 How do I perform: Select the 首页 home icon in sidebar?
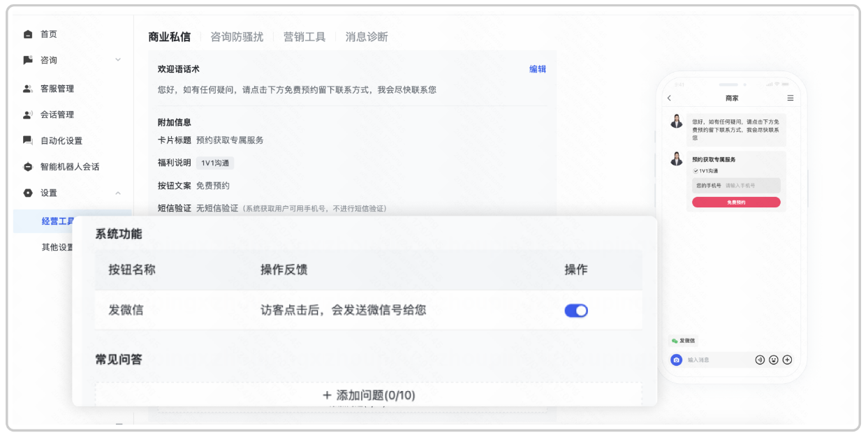coord(27,34)
